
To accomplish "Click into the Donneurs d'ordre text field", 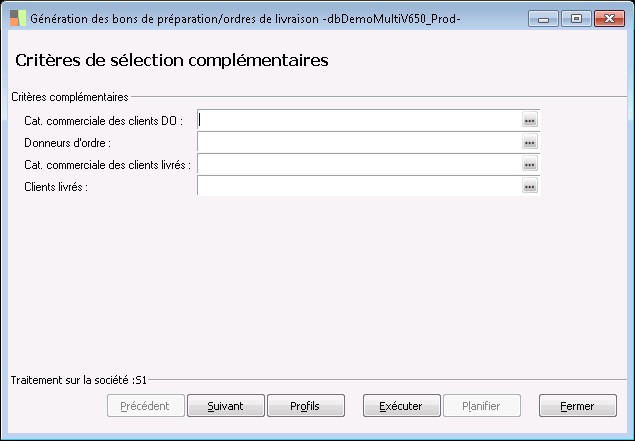I will [x=359, y=142].
